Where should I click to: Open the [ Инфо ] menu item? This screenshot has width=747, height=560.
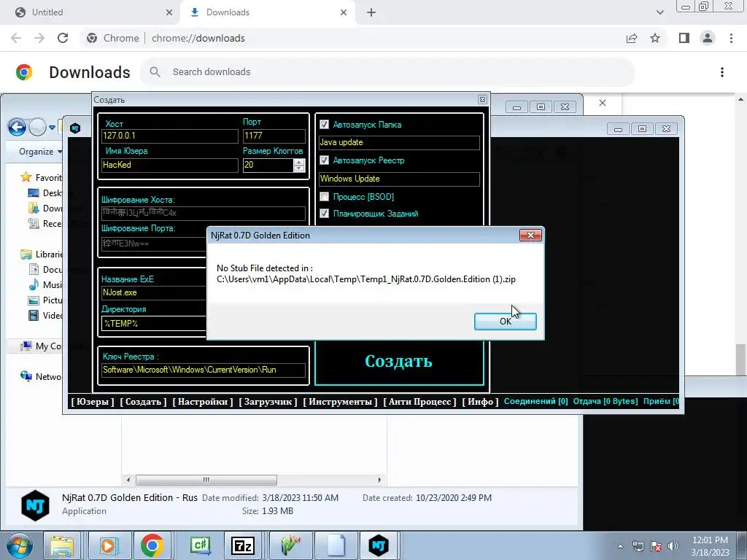(x=480, y=402)
